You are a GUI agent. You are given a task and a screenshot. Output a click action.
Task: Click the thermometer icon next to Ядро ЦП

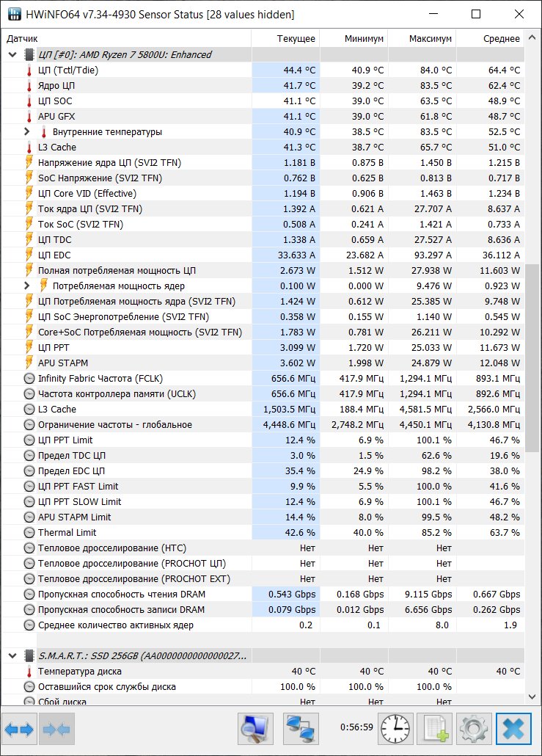pos(29,86)
